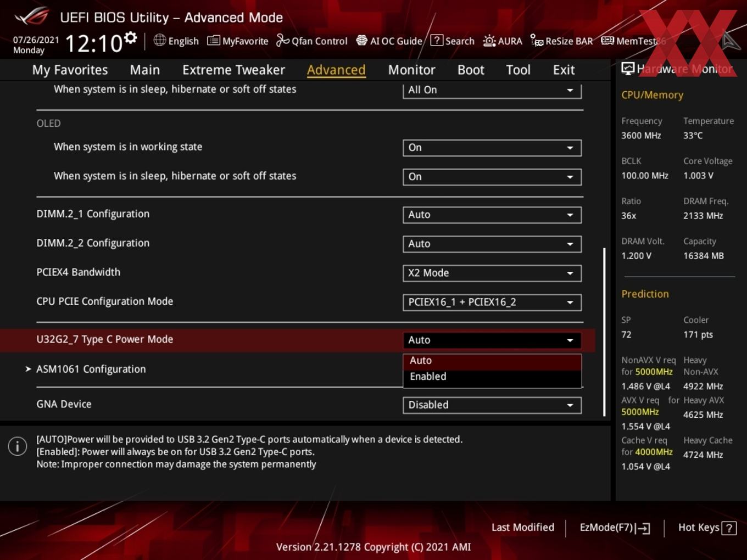The height and width of the screenshot is (560, 747).
Task: Select U32G2_7 Type C Power Mode label
Action: pos(104,339)
